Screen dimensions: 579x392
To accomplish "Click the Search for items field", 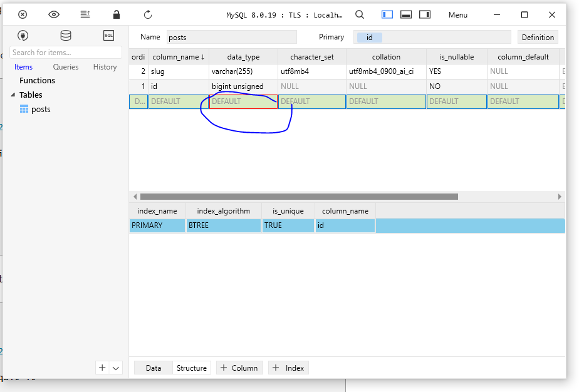I will tap(65, 52).
